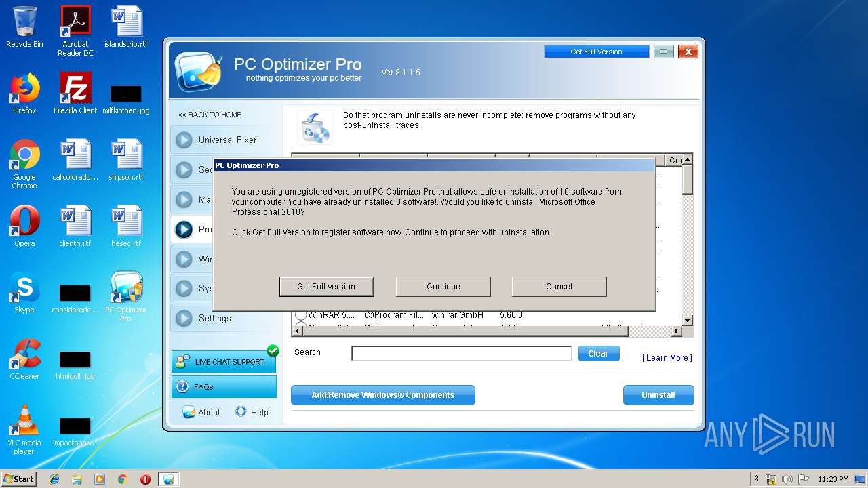
Task: Click the Clear search button
Action: [x=598, y=353]
